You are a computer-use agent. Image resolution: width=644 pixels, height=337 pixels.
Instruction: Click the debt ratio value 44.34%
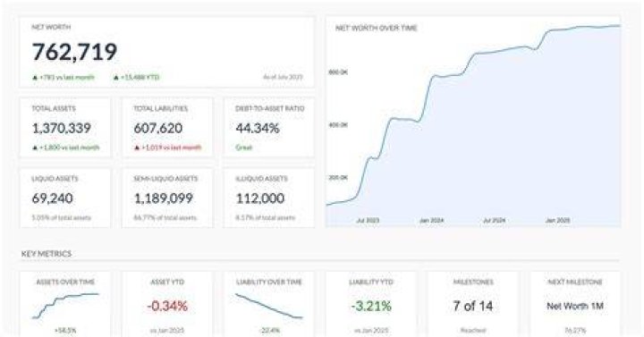(258, 128)
